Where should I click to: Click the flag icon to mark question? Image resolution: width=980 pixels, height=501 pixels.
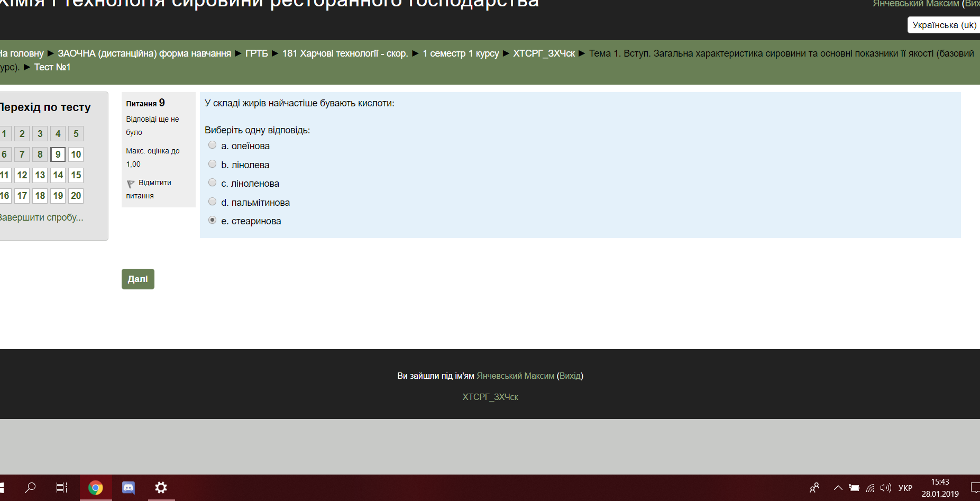(x=131, y=184)
